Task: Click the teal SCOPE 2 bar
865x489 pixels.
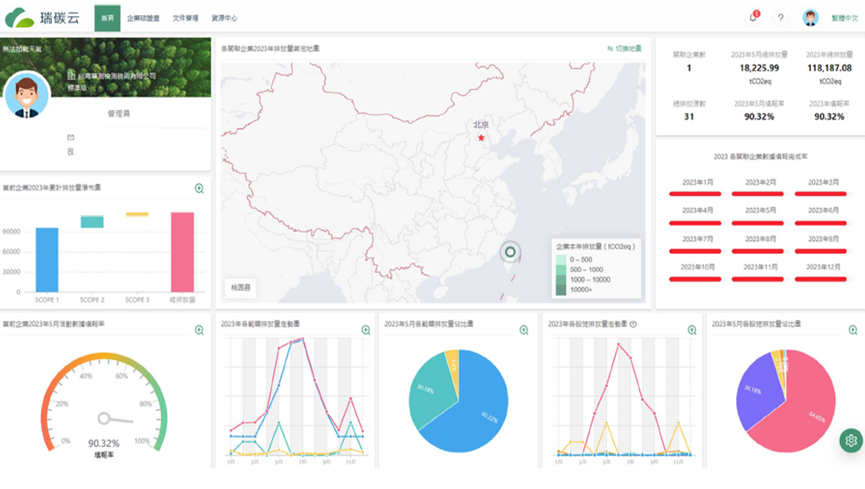Action: [x=92, y=221]
